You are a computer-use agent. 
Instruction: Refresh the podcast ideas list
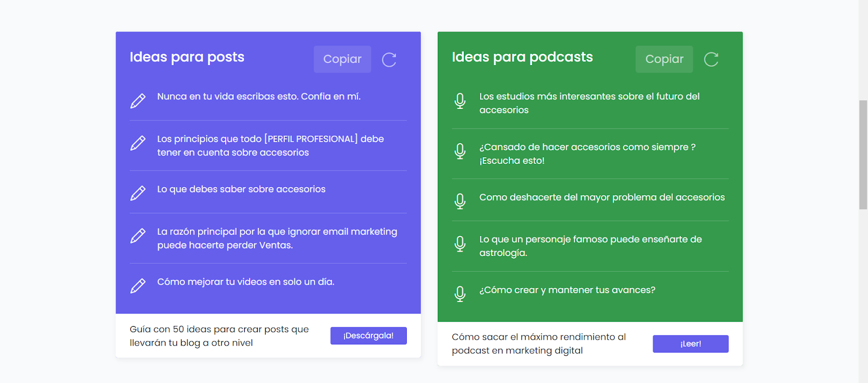[711, 60]
